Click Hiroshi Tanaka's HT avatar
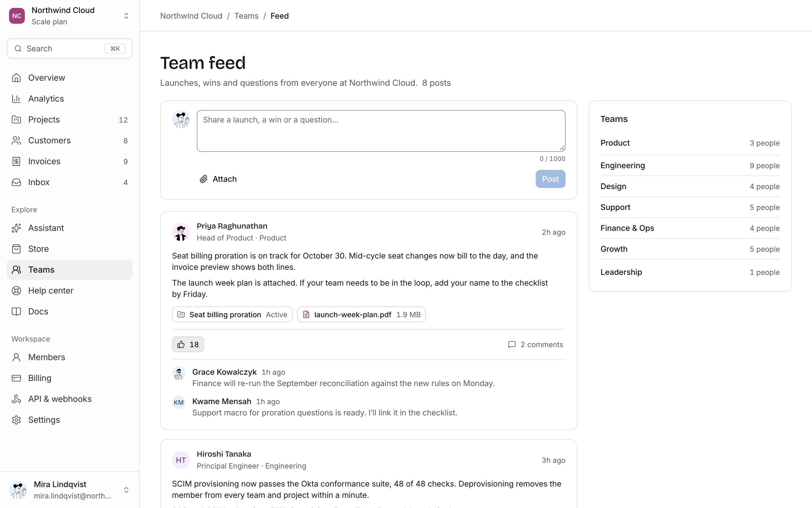812x508 pixels. [x=181, y=460]
